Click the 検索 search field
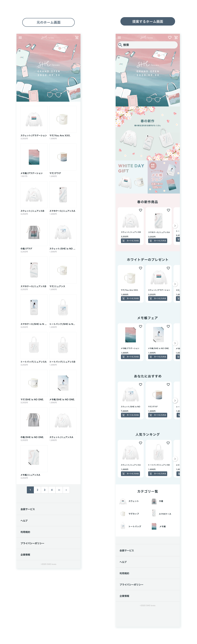The width and height of the screenshot is (197, 644). click(x=147, y=45)
